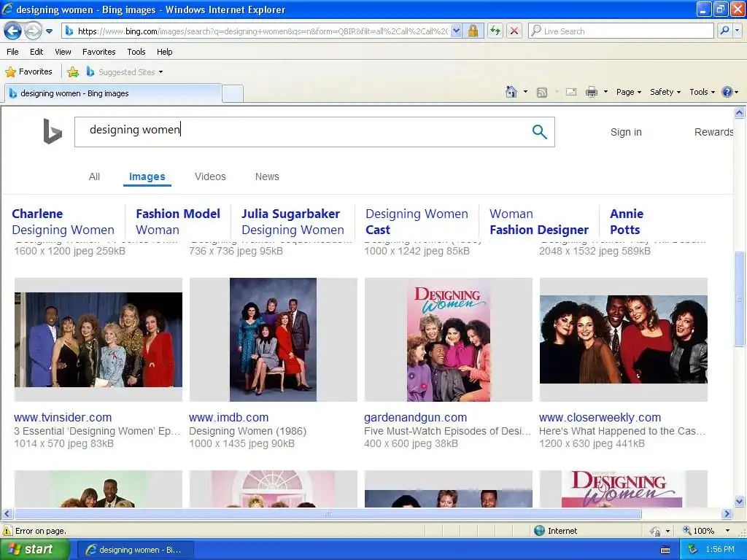The height and width of the screenshot is (560, 747).
Task: Click inside the Live Search box
Action: [622, 31]
